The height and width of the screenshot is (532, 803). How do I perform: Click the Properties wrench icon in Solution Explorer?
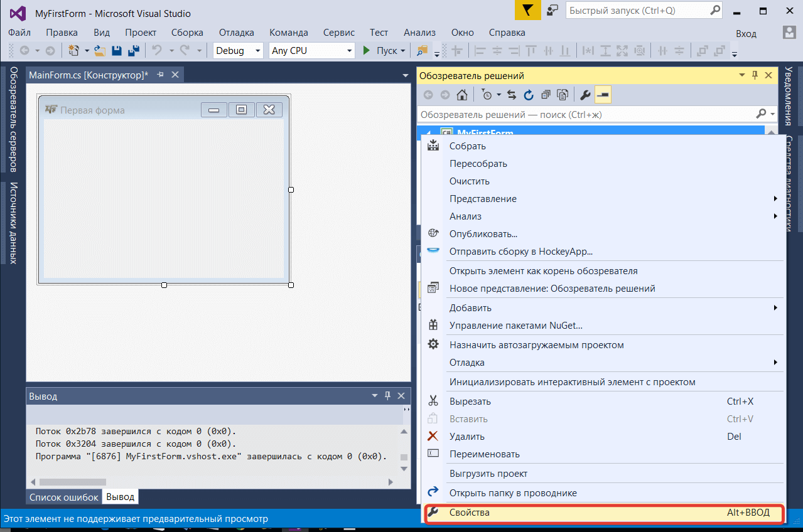(x=585, y=95)
